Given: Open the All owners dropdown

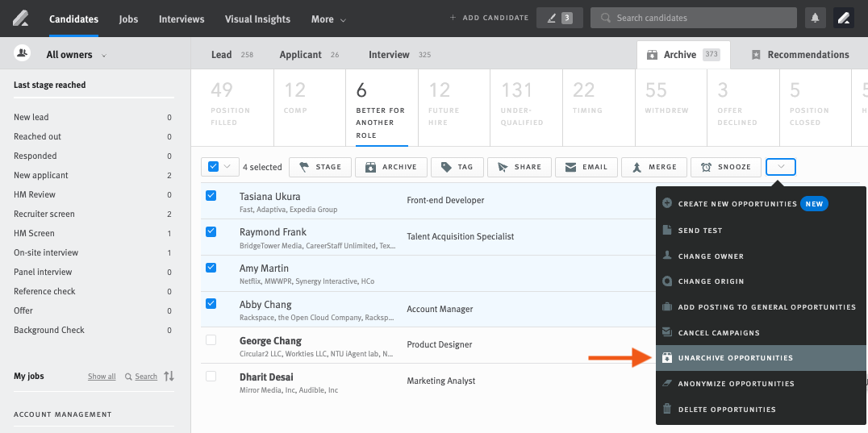Looking at the screenshot, I should tap(77, 55).
